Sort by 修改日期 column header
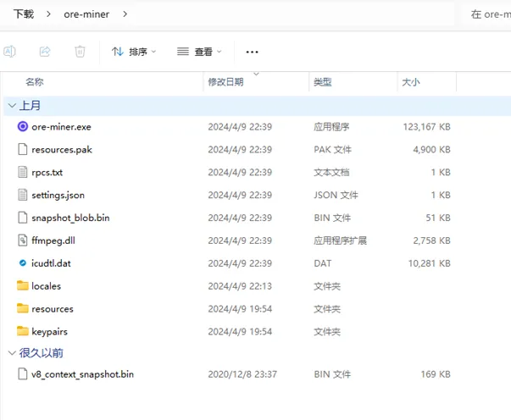511x420 pixels. pos(225,82)
